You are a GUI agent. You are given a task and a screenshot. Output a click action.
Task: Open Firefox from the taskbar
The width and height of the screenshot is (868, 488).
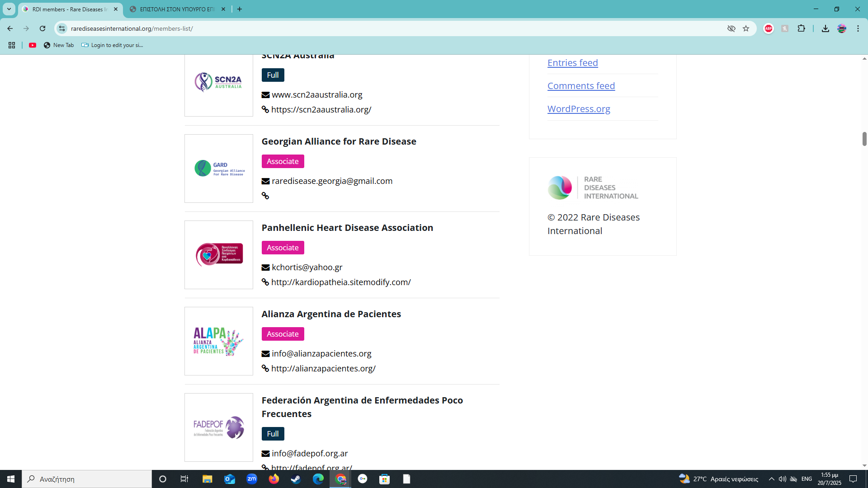(274, 479)
